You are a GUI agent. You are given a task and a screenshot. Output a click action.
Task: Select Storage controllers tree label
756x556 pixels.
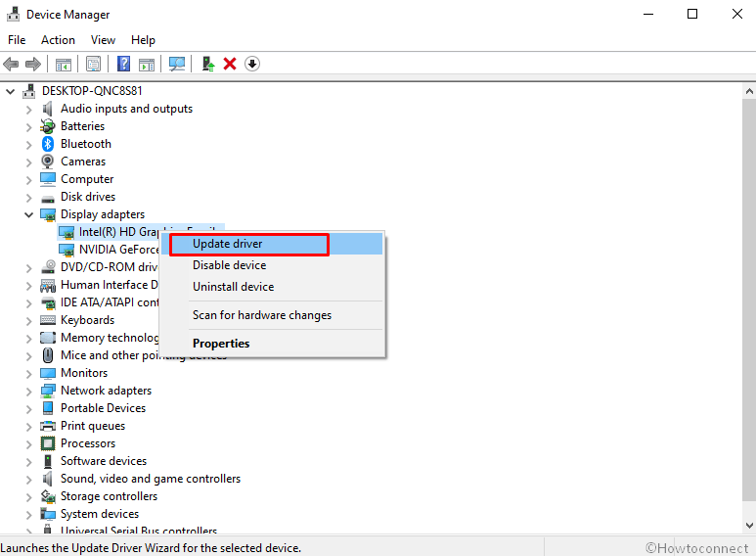(x=109, y=496)
